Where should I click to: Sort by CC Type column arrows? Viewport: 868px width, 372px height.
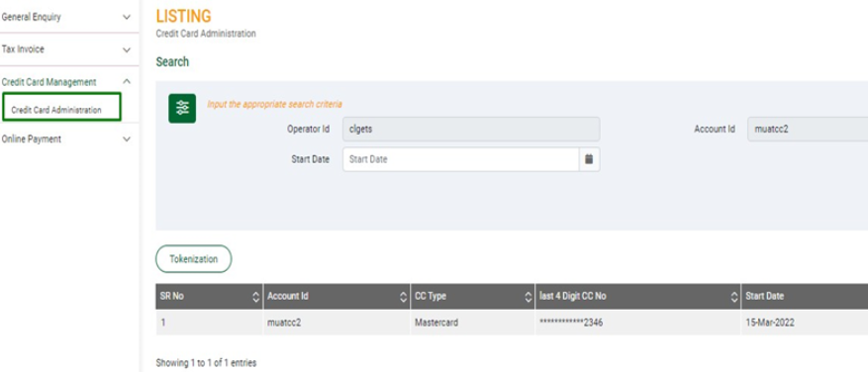[x=529, y=297]
